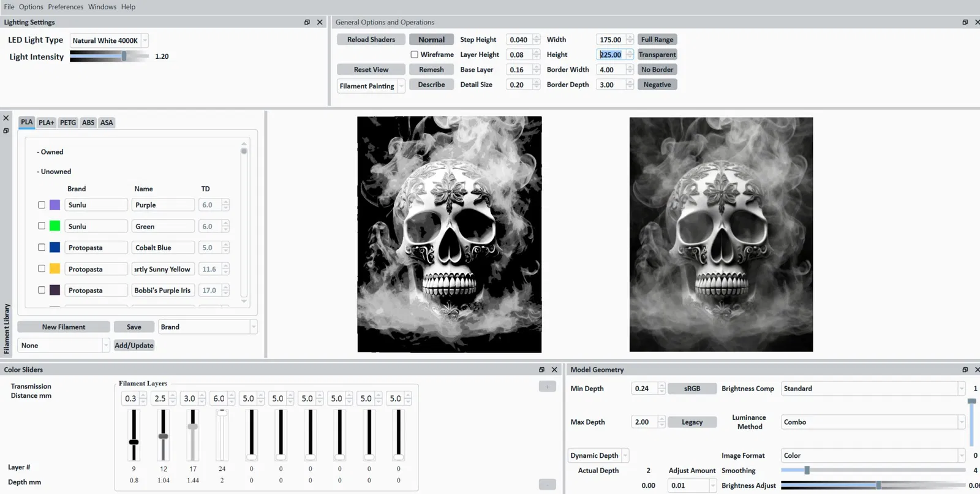Close the Lighting Settings panel
Image resolution: width=980 pixels, height=494 pixels.
tap(320, 22)
